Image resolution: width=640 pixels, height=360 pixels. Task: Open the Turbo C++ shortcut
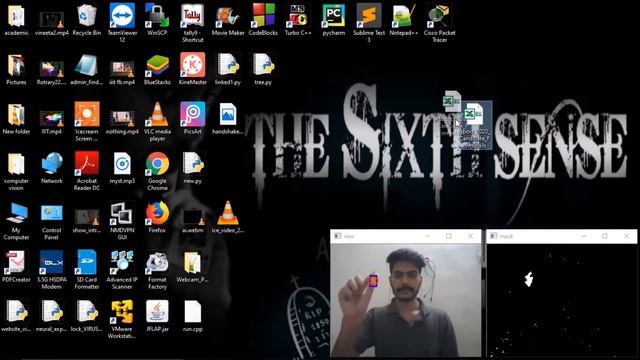point(298,20)
